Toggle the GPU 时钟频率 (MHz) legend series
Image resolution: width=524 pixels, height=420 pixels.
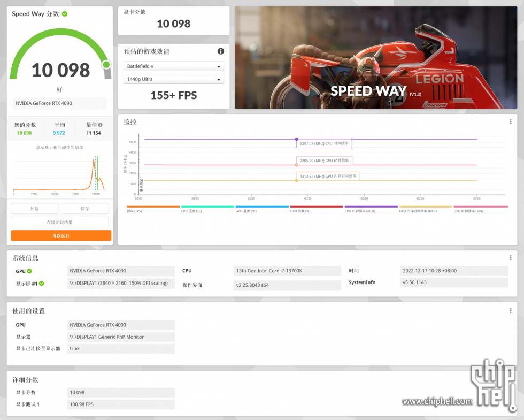click(481, 209)
